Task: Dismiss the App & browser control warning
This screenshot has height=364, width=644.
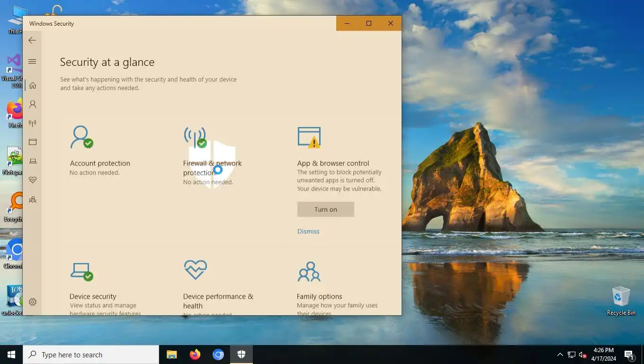Action: click(x=308, y=231)
